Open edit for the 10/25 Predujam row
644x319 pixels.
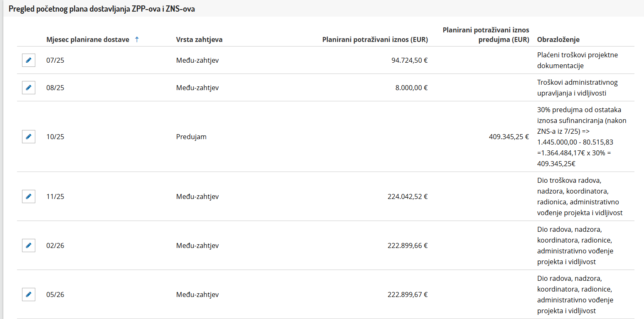29,137
